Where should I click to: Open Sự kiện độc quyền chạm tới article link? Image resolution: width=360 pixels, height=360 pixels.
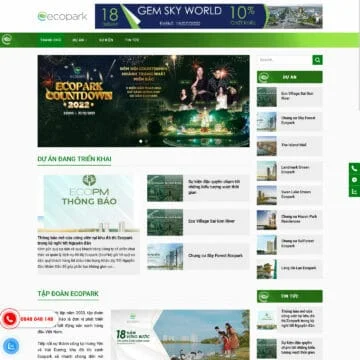(x=214, y=187)
